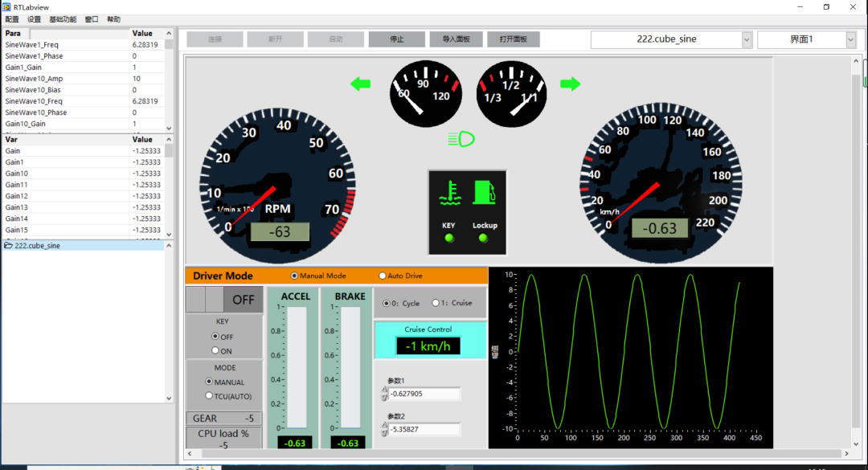Screen dimensions: 868x470
Task: Click the fuel level gauge
Action: pos(511,93)
